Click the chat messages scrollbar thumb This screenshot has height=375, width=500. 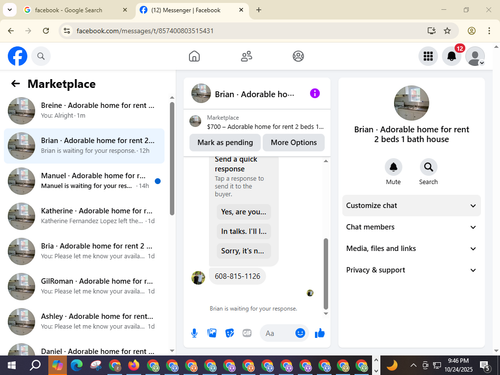tap(326, 274)
